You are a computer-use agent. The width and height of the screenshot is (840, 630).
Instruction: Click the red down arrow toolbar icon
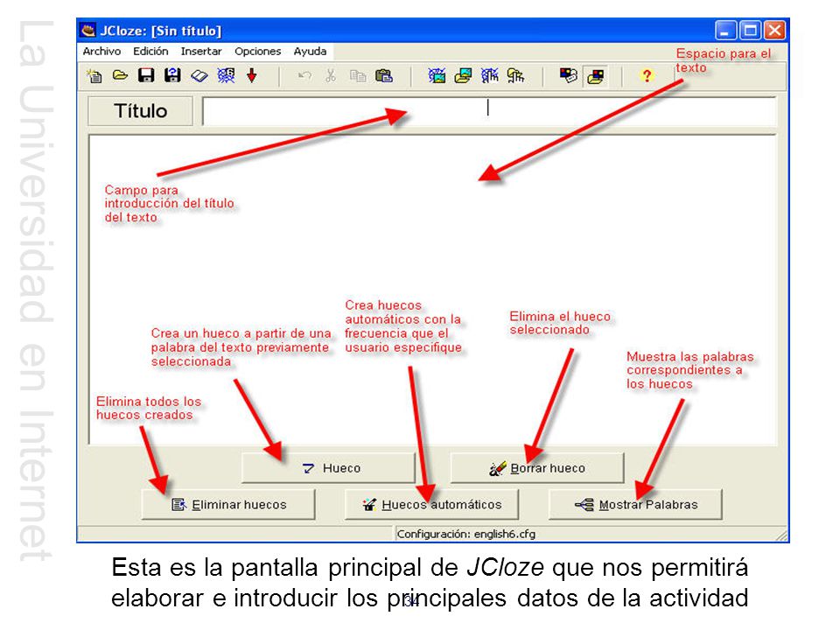coord(252,75)
